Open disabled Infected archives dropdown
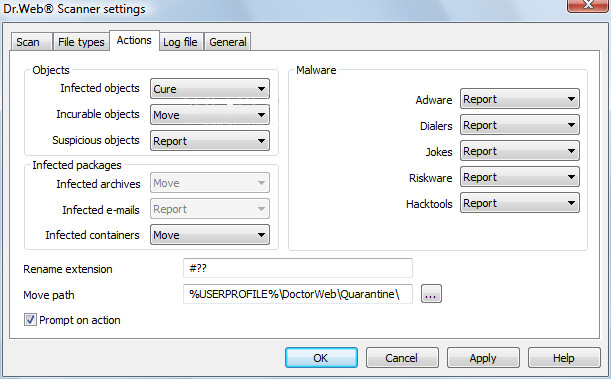Screen dimensions: 611x379 pyautogui.click(x=210, y=183)
